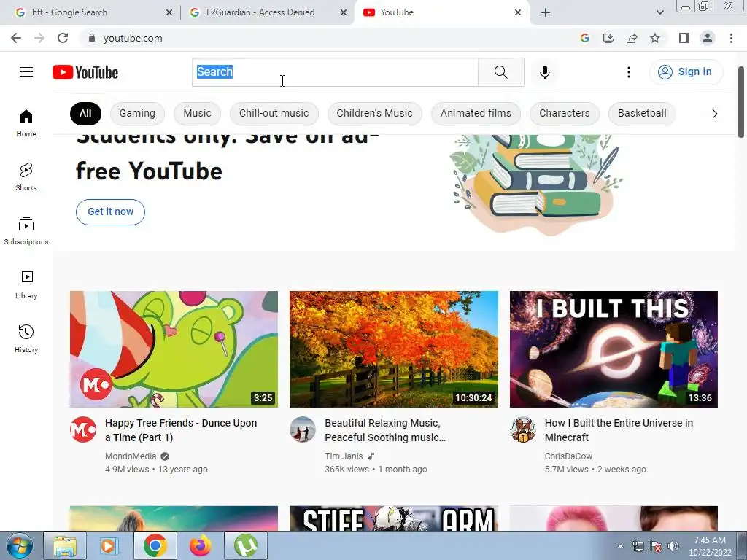The width and height of the screenshot is (747, 560).
Task: Open Shorts in sidebar
Action: tap(26, 176)
